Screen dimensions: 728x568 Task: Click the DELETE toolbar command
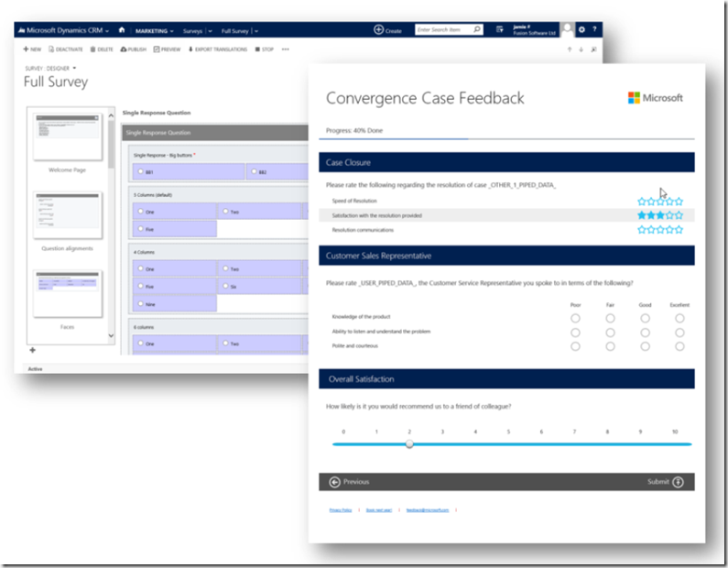102,49
